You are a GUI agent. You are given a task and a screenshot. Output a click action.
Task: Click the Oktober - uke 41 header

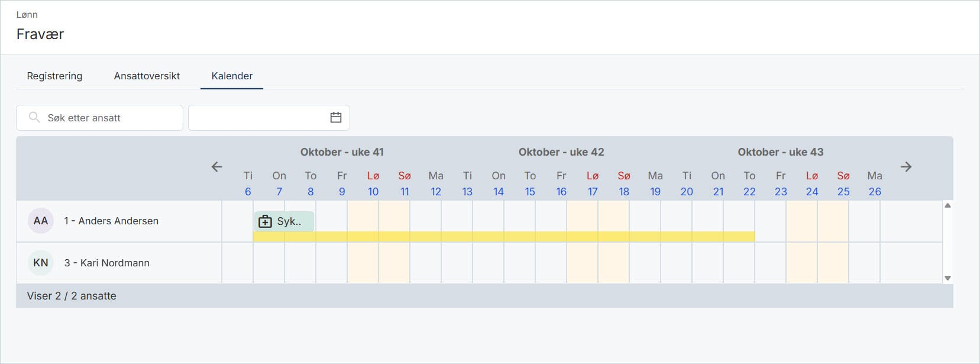pyautogui.click(x=342, y=152)
